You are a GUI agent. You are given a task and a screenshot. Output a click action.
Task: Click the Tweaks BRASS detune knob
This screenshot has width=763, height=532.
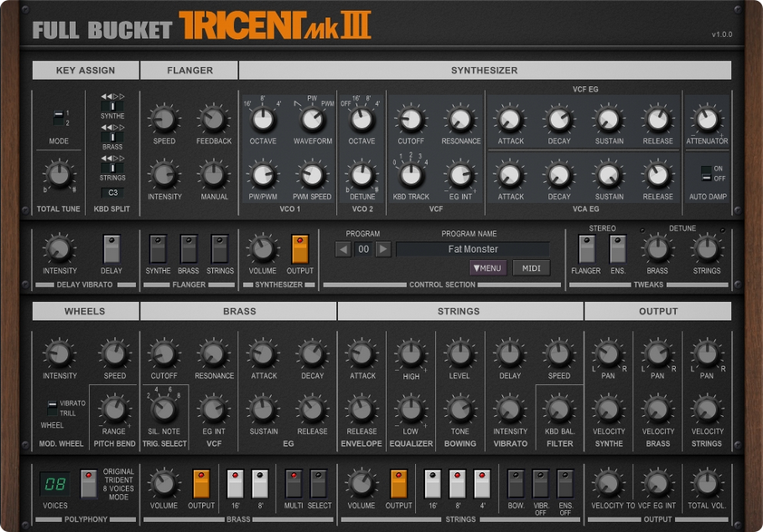tap(658, 249)
